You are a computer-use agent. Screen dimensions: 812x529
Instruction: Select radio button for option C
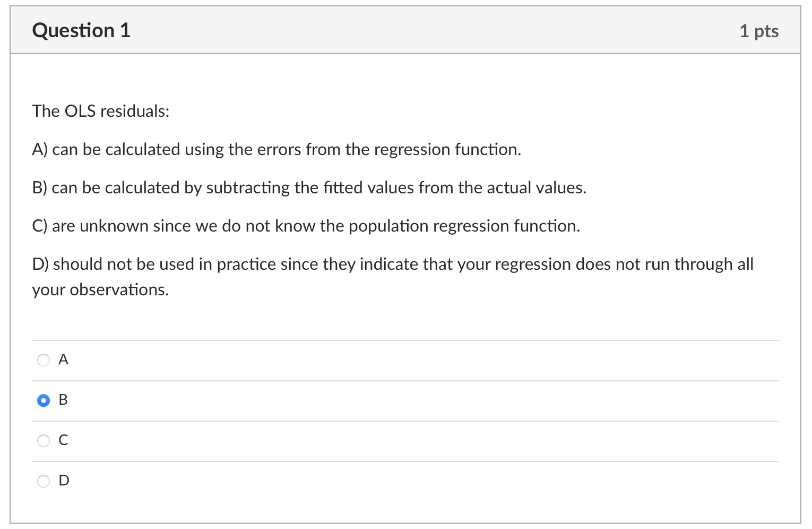click(x=44, y=440)
